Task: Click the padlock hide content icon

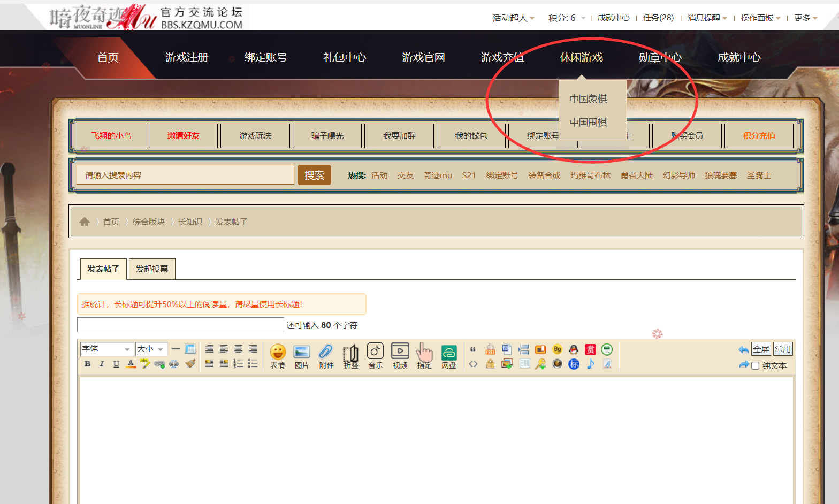Action: (490, 364)
